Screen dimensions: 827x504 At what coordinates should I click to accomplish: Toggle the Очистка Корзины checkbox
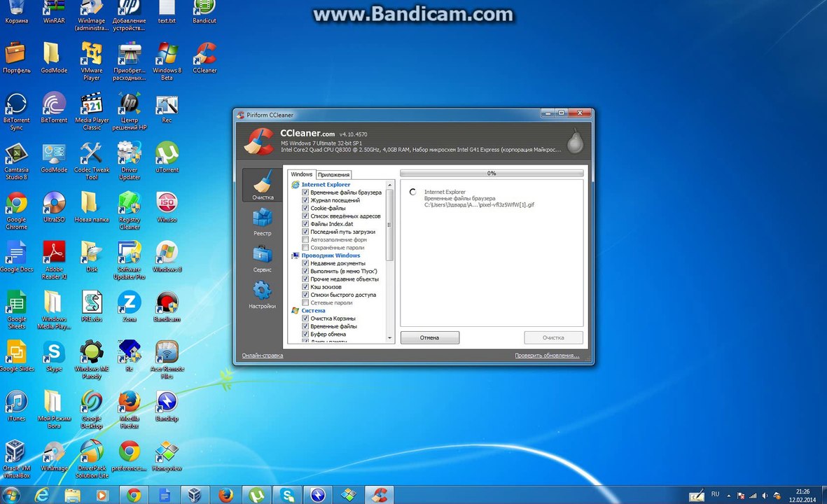coord(305,318)
